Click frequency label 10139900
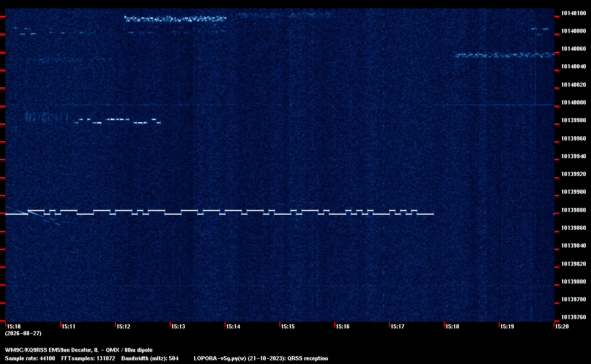Viewport: 591px width, 364px height. [574, 192]
